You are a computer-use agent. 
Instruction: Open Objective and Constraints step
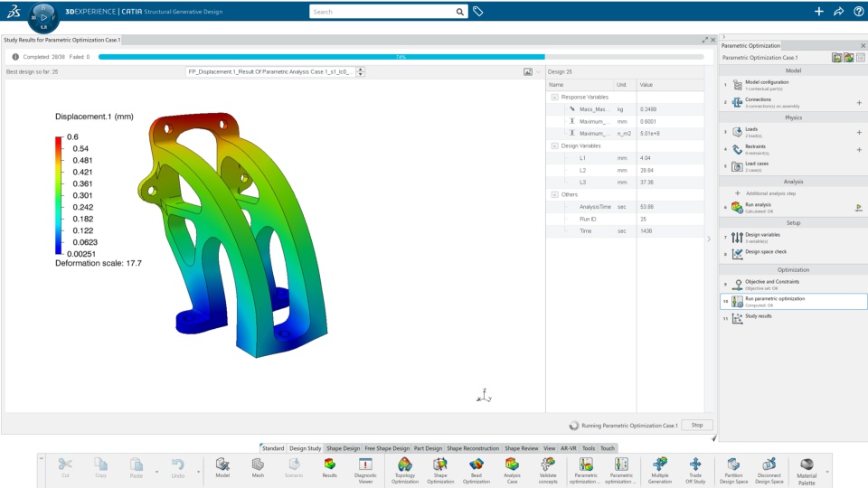coord(793,285)
